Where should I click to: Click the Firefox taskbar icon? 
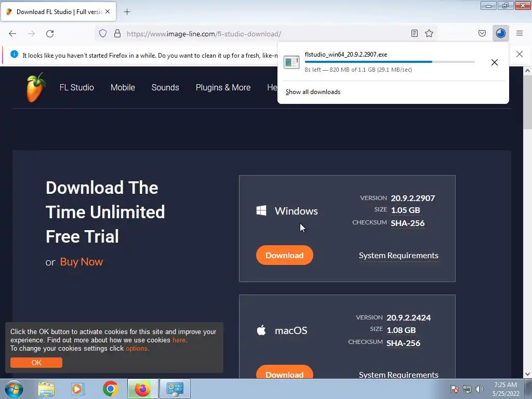(x=142, y=389)
